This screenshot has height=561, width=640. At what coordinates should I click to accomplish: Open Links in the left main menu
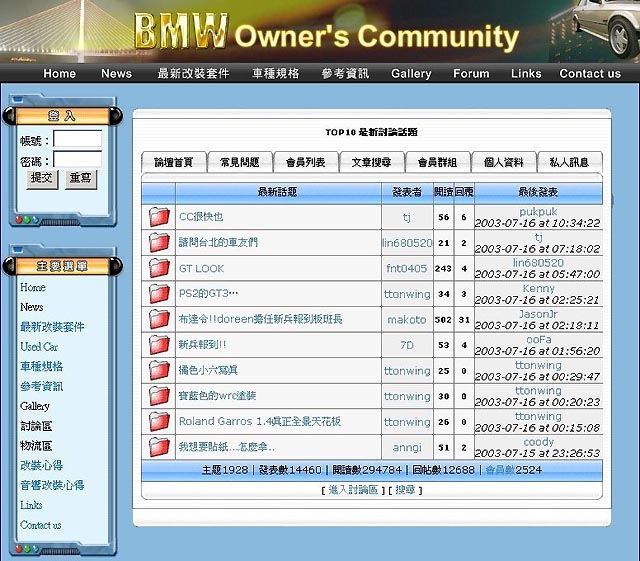pos(31,505)
